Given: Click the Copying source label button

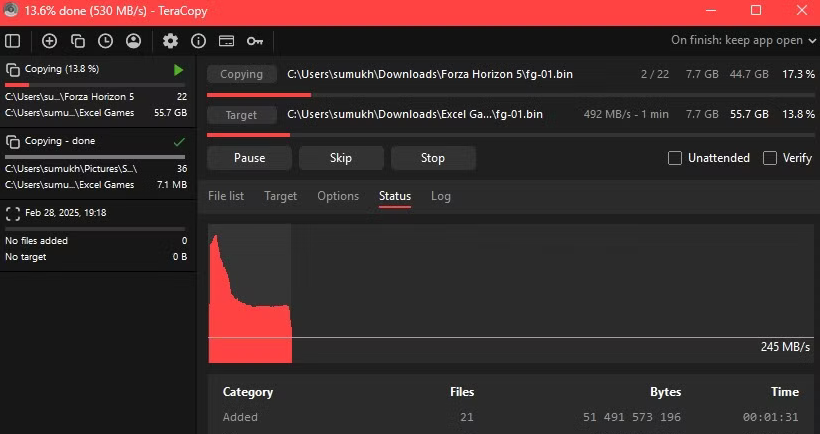Looking at the screenshot, I should point(242,74).
